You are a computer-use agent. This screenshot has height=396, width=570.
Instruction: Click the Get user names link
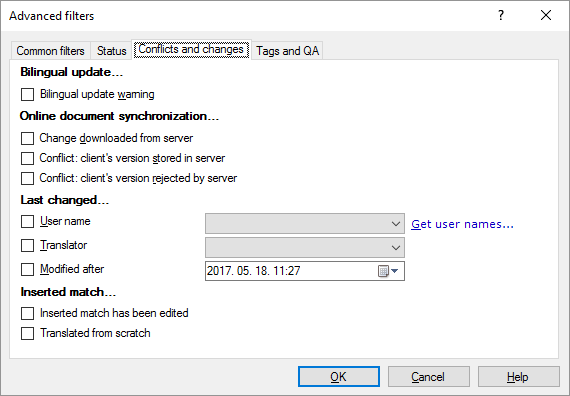[462, 224]
